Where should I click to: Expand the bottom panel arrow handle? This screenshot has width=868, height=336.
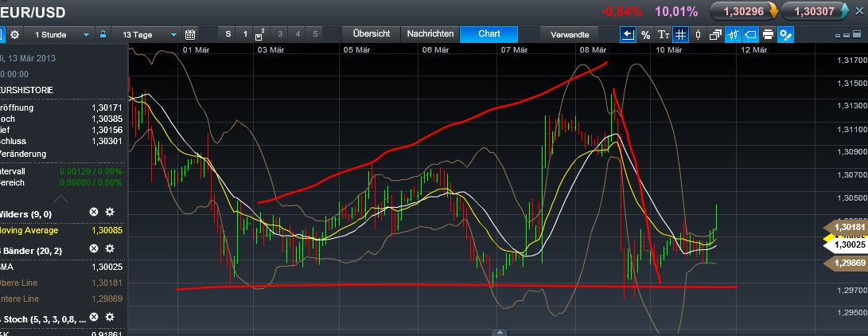click(500, 332)
